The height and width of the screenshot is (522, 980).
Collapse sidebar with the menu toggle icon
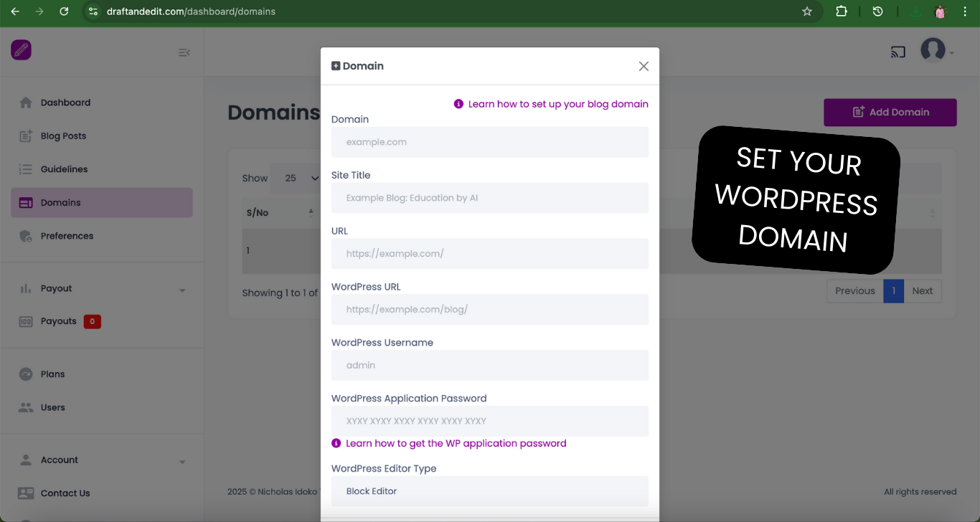pos(184,52)
